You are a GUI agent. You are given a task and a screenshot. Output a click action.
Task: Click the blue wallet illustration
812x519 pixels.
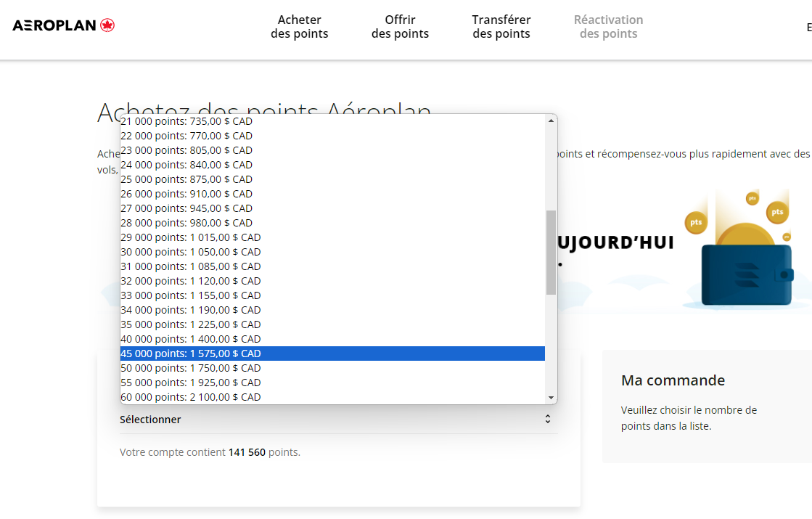pos(747,274)
